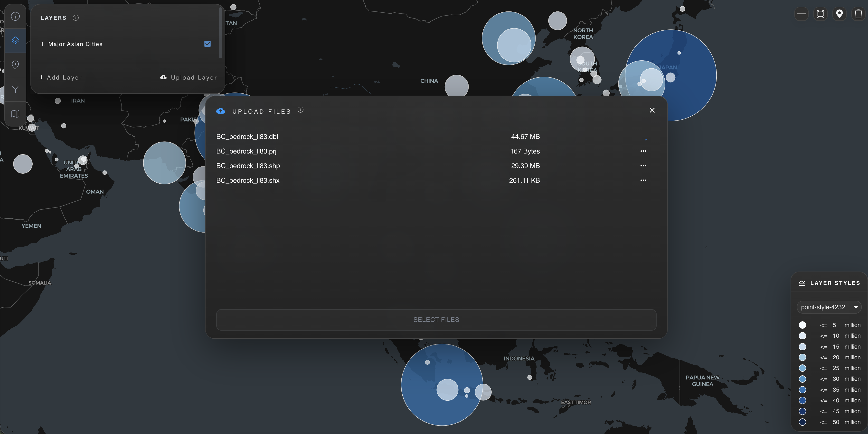Click the Upload Files info icon
This screenshot has width=868, height=434.
click(x=300, y=110)
